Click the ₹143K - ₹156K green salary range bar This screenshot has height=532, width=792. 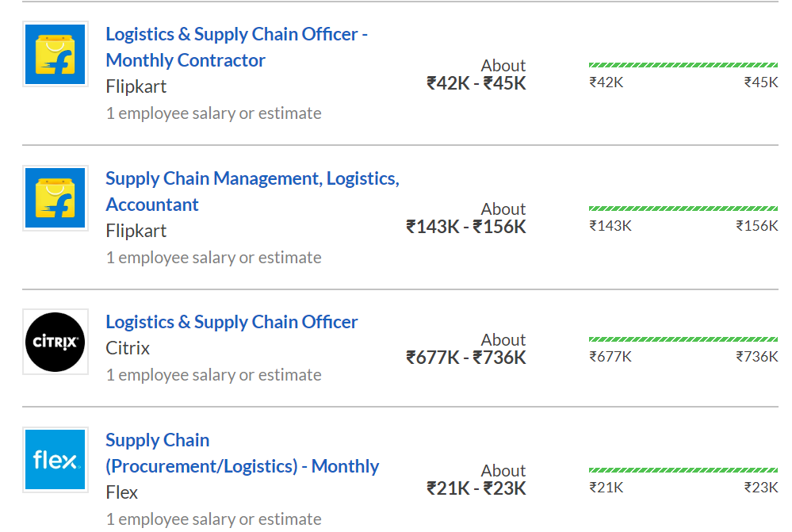pyautogui.click(x=683, y=209)
